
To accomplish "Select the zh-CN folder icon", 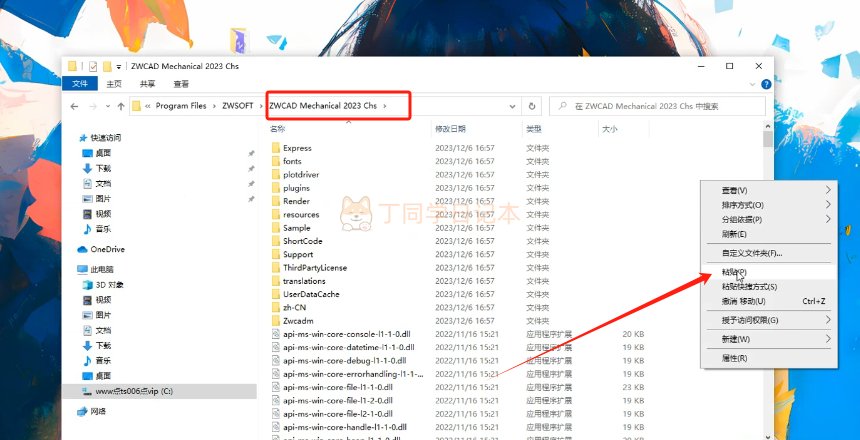I will 276,307.
